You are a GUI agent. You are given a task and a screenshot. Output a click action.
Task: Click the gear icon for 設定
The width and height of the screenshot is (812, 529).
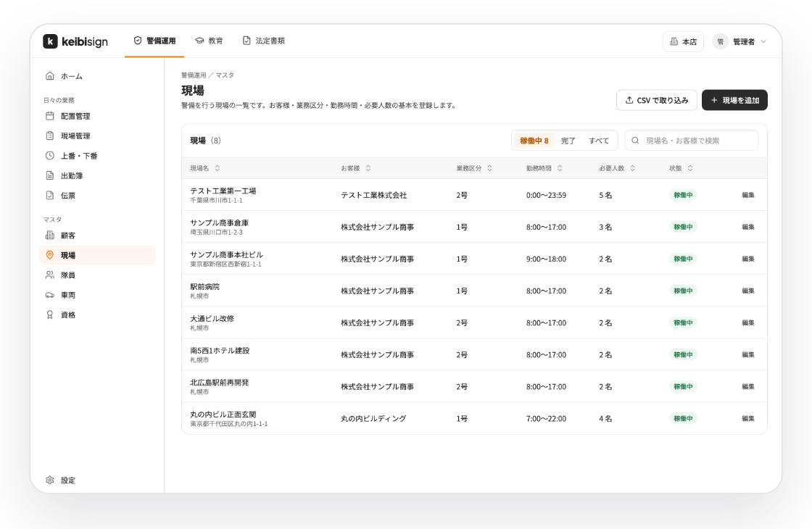click(x=50, y=480)
